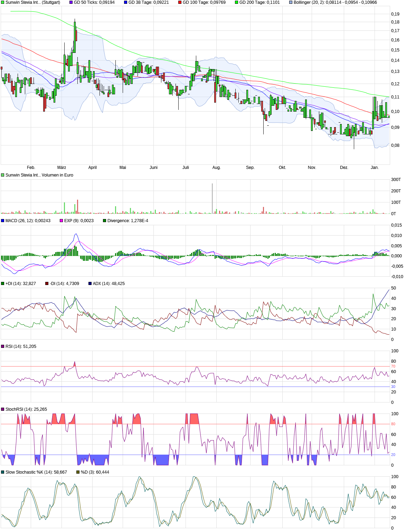Click the green swatch beside Sunwin Stevia (Stuttgart)

[x=2, y=2]
